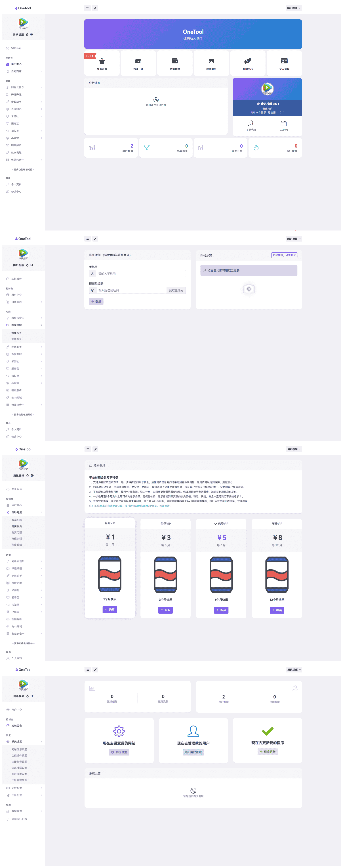Open 卡密激活 in the sidebar submenu
This screenshot has width=343, height=868.
(16, 545)
